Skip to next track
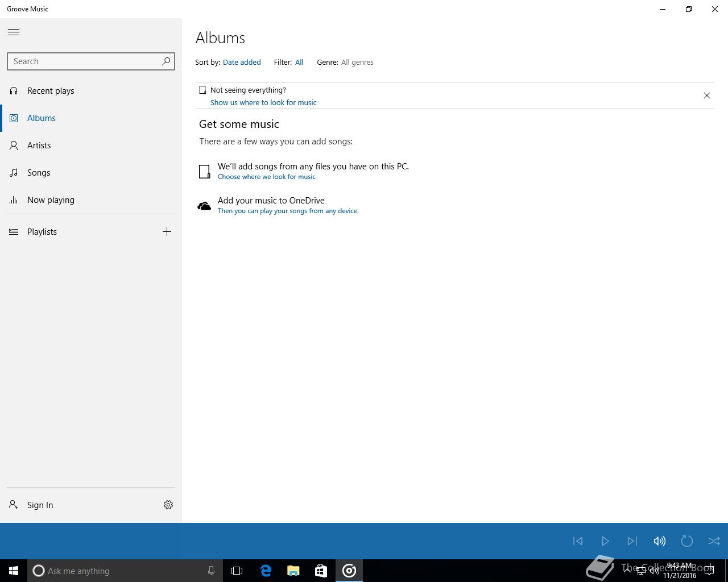 click(632, 541)
